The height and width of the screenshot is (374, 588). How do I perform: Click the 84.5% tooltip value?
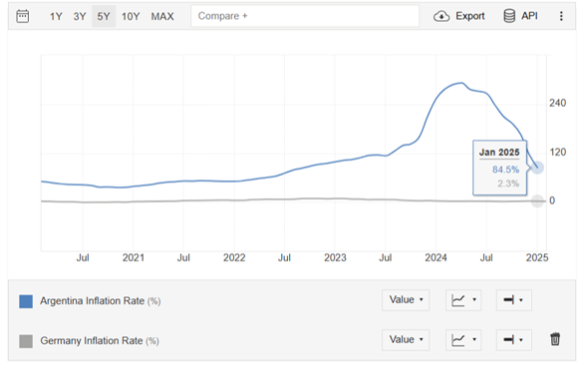(505, 170)
